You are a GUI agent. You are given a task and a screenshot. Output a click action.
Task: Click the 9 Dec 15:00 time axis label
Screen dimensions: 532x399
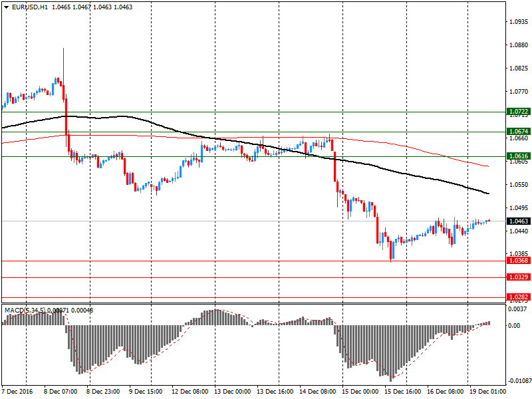point(146,392)
